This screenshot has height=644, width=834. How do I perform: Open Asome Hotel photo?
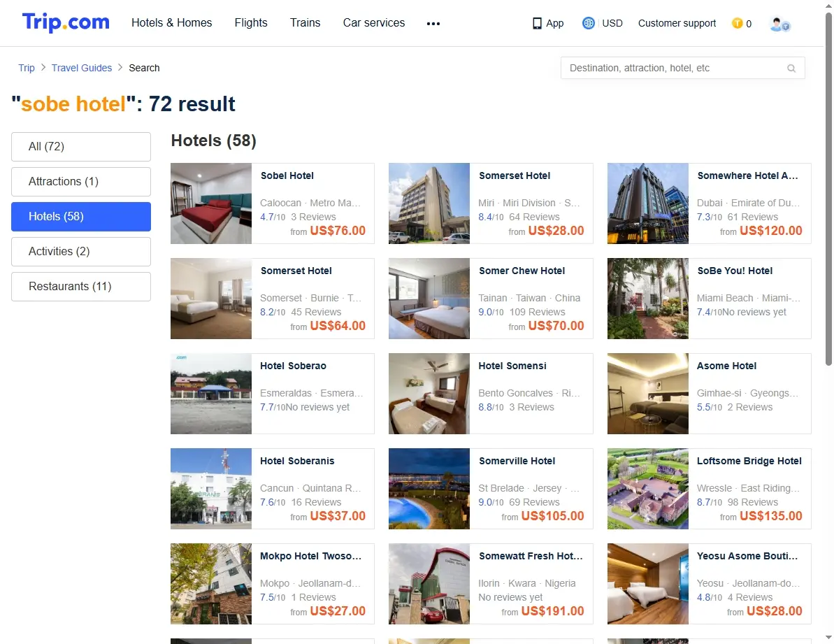point(648,394)
